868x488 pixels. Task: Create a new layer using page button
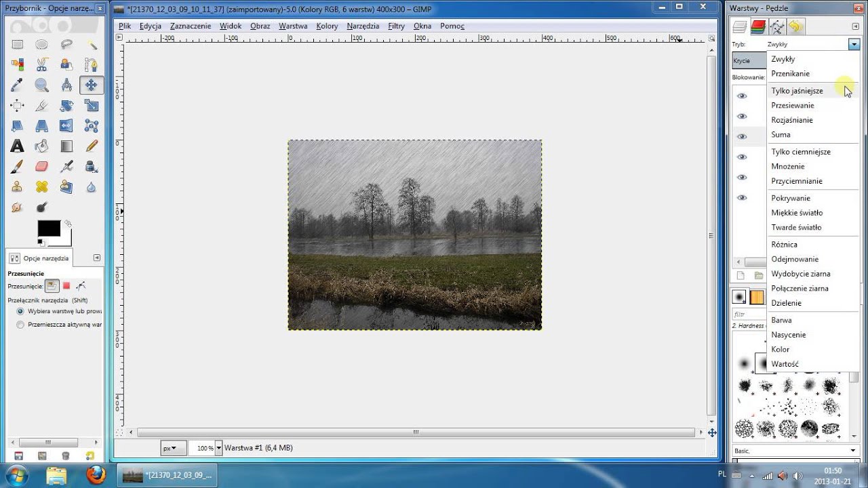pos(741,276)
